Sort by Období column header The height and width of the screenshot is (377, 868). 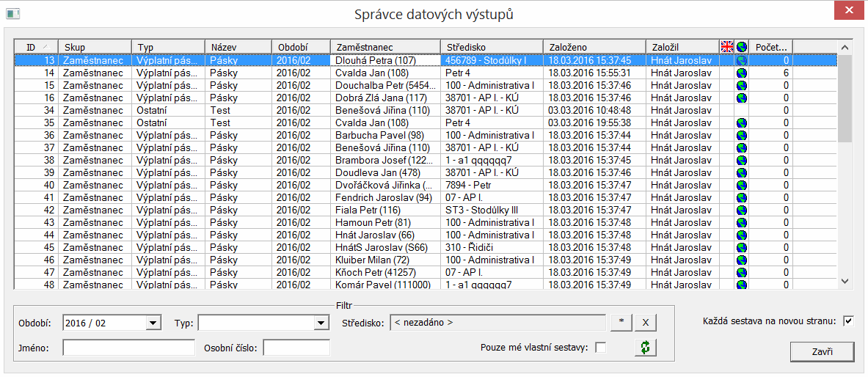click(301, 47)
